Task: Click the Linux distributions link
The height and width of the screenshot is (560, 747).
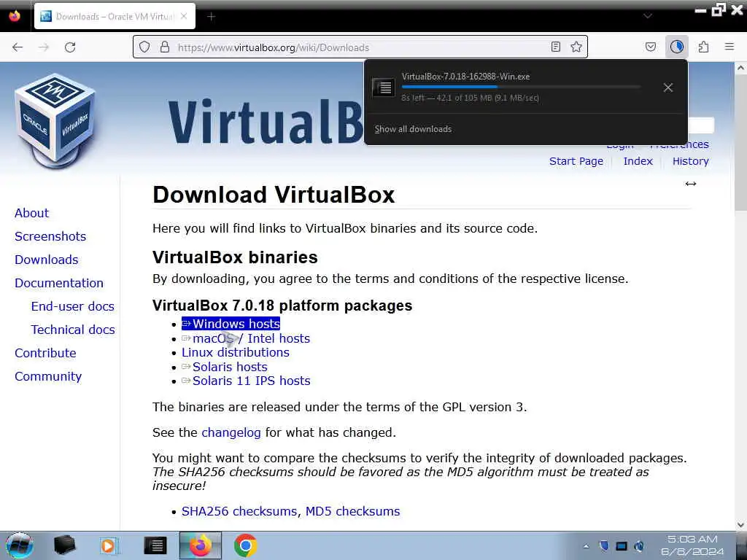Action: point(236,352)
